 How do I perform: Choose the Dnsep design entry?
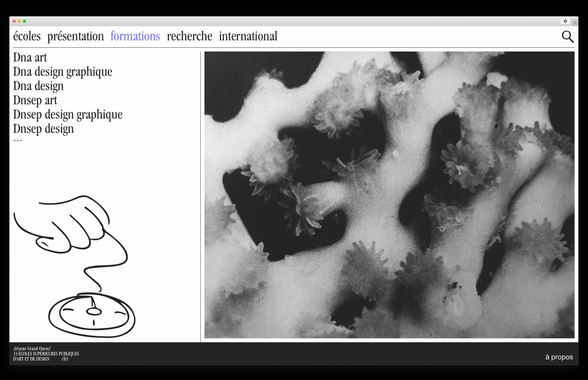[x=43, y=129]
